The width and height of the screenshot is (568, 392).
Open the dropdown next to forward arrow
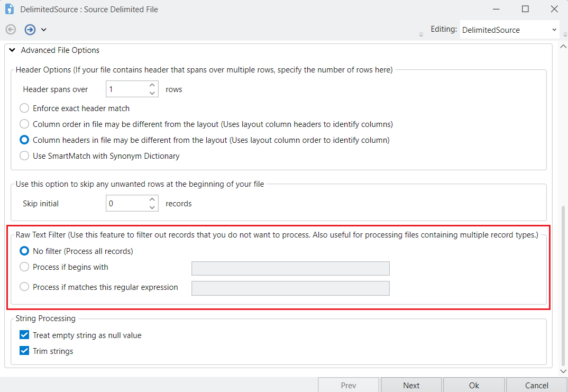(x=43, y=30)
